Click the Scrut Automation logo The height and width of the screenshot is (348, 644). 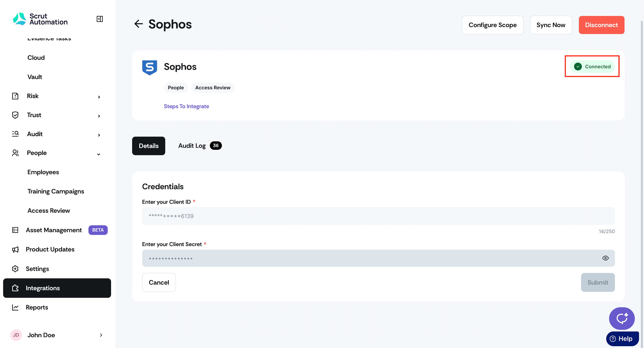pos(40,19)
